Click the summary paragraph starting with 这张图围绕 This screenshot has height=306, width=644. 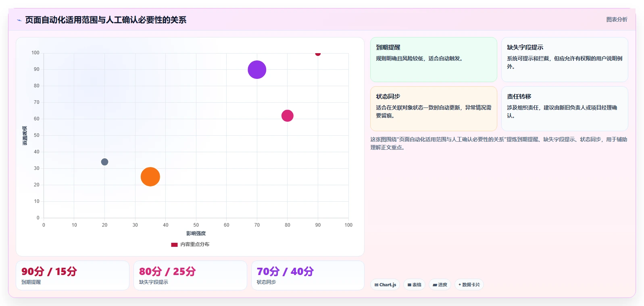pos(499,143)
